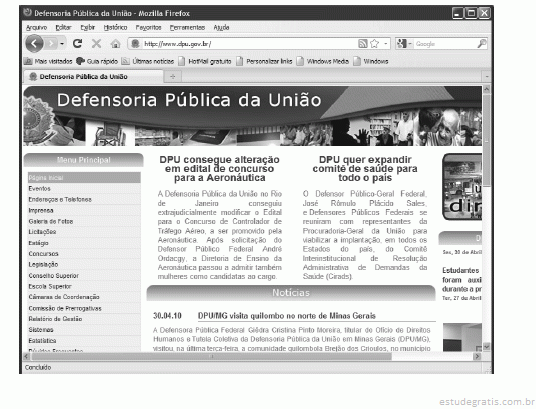The image size is (536, 409).
Task: Click the vertical scrollbar down arrow
Action: tap(486, 347)
